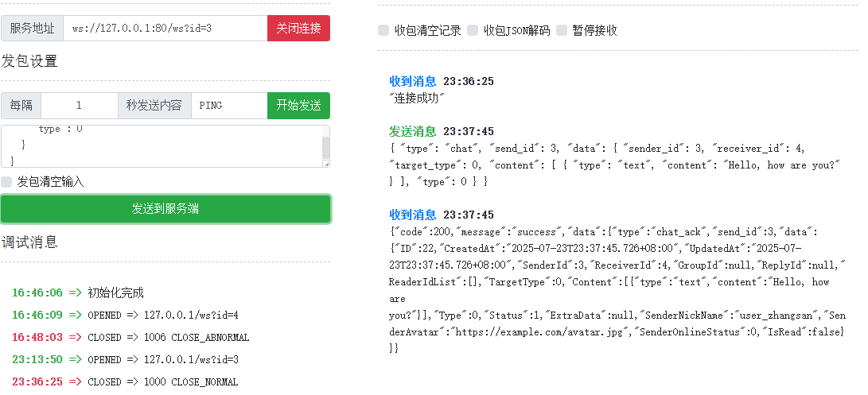Screen dimensions: 868x395
Task: Toggle the 收包清空记录 checkbox
Action: click(x=383, y=30)
